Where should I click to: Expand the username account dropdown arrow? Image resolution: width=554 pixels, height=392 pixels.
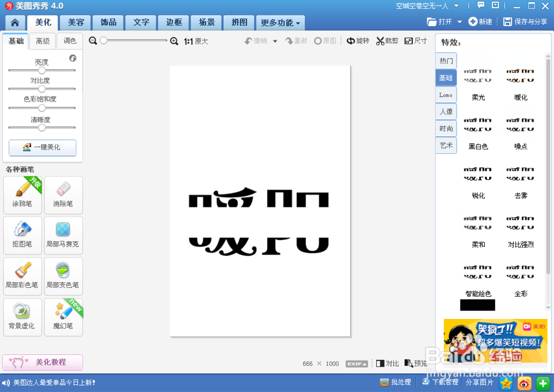coord(456,6)
